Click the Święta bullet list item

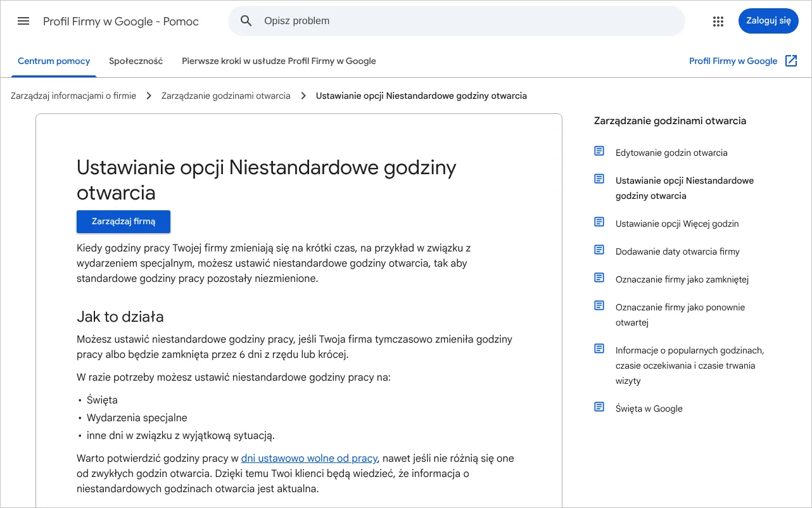pyautogui.click(x=102, y=400)
